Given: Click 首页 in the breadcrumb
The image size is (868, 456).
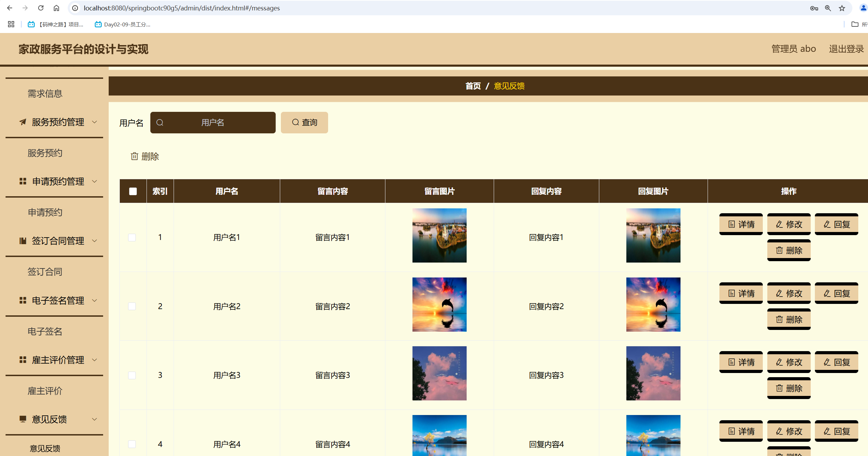Looking at the screenshot, I should 473,86.
